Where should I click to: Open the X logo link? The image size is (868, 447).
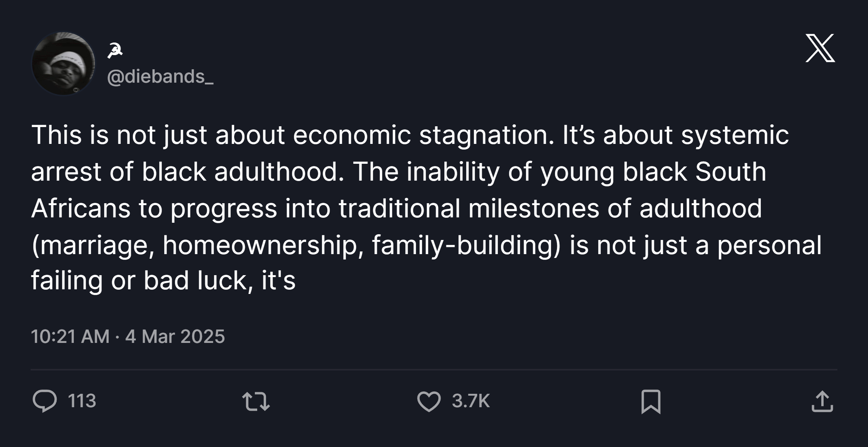(x=820, y=48)
